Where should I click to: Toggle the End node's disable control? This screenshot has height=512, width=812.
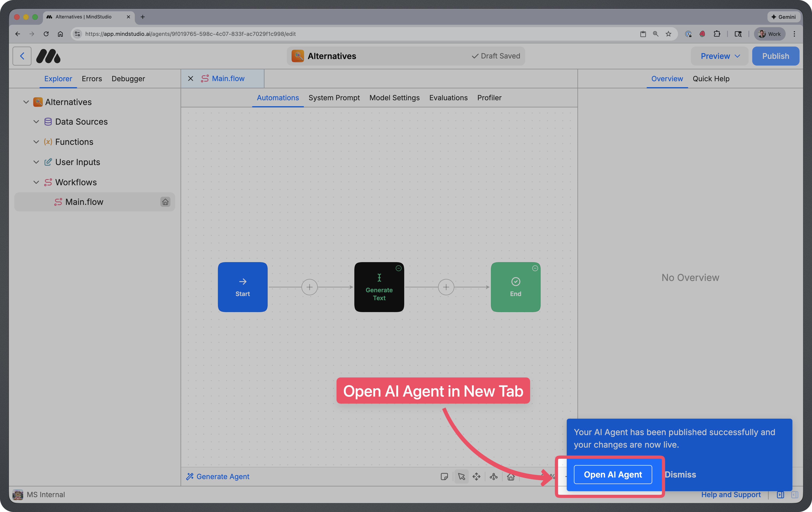point(535,268)
